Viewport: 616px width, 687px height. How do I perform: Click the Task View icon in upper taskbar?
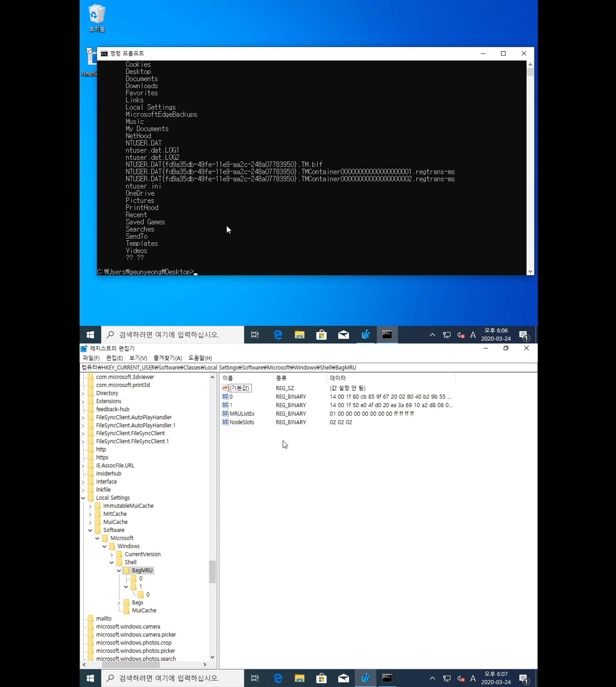[x=255, y=335]
